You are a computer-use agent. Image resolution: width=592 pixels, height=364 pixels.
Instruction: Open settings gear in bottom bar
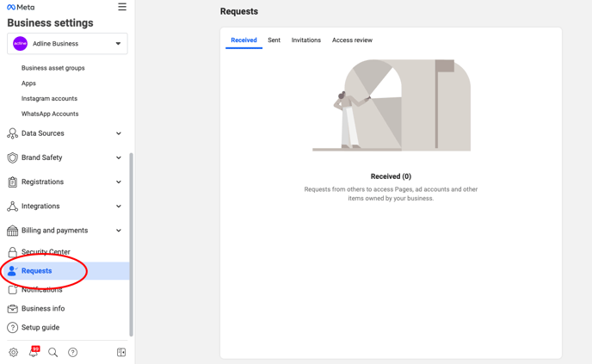[13, 352]
